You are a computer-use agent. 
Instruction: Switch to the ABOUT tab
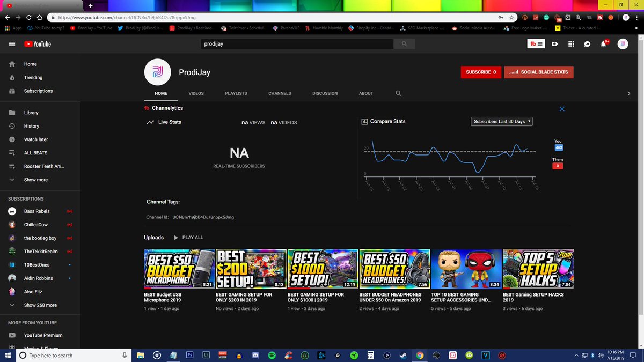point(366,93)
